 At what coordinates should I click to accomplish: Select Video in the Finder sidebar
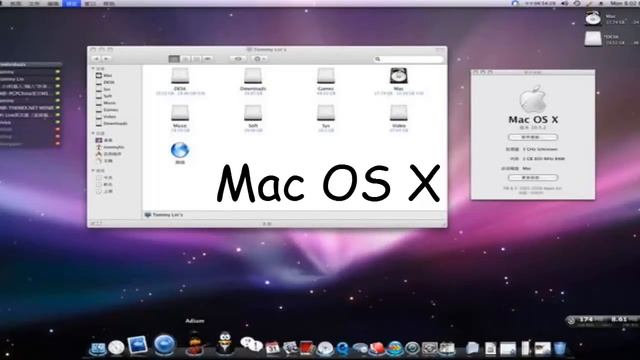(x=109, y=117)
